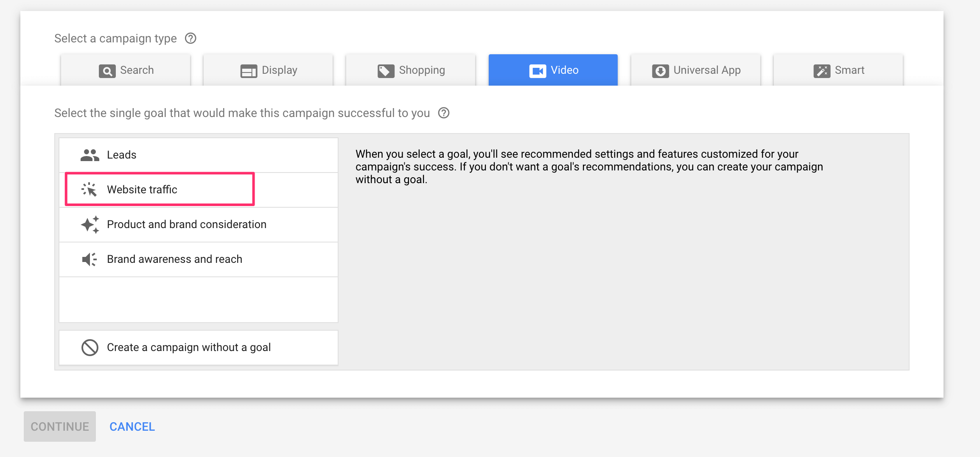This screenshot has width=980, height=457.
Task: Open the help tooltip beside goal selection heading
Action: pos(444,113)
